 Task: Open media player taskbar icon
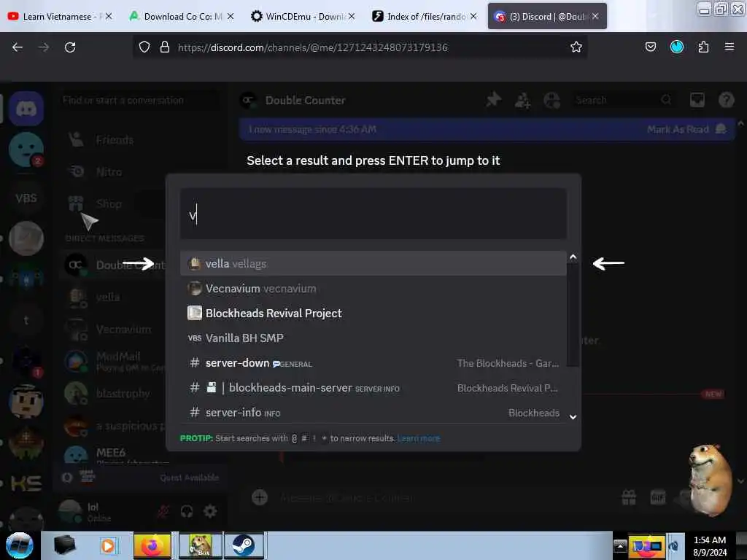(x=108, y=545)
